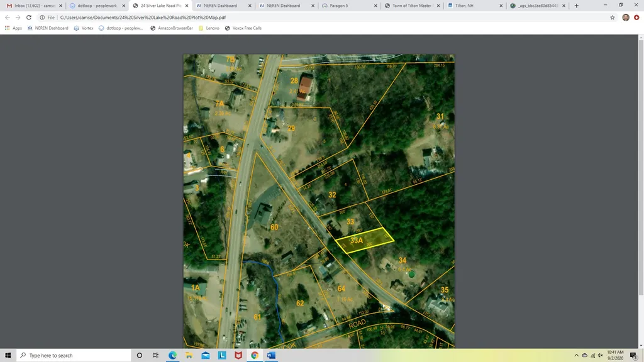Screen dimensions: 644x362
Task: Click the parcel 60 label on the map
Action: (274, 228)
